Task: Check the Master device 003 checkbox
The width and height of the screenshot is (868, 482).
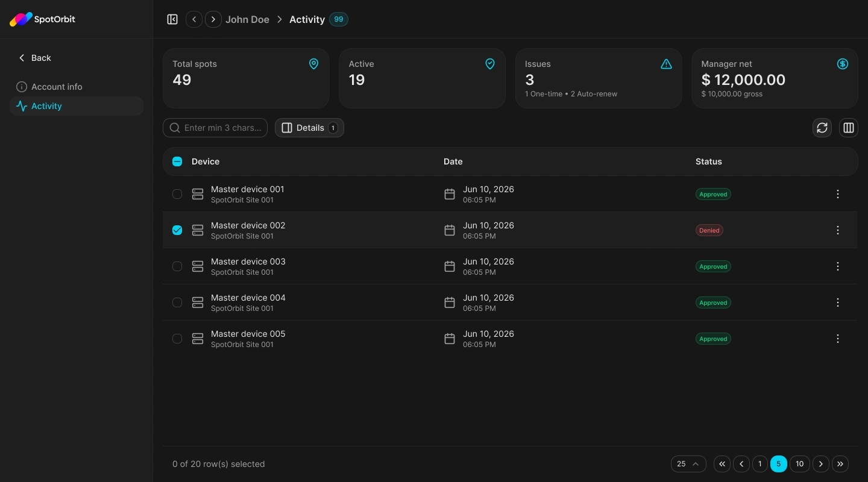Action: pos(177,266)
